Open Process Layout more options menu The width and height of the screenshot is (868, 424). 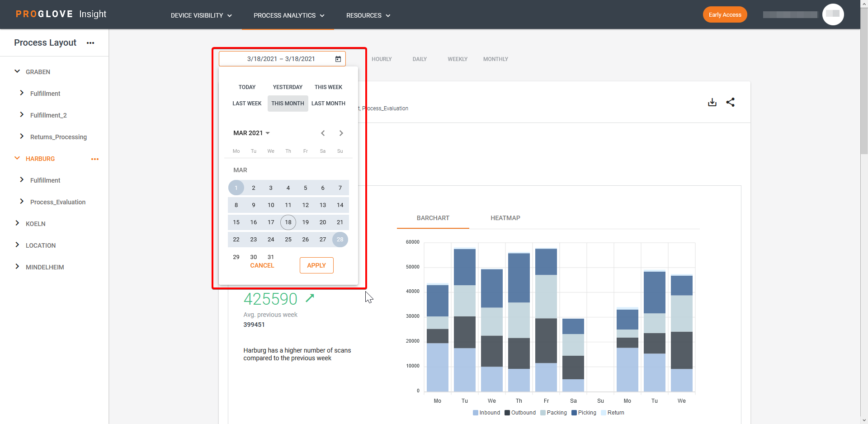(90, 43)
